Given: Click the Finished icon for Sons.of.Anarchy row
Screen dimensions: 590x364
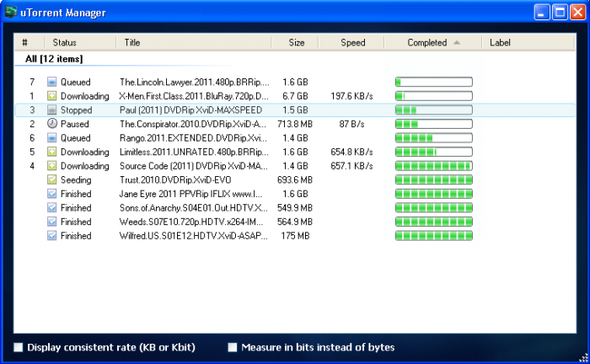Looking at the screenshot, I should click(x=52, y=207).
